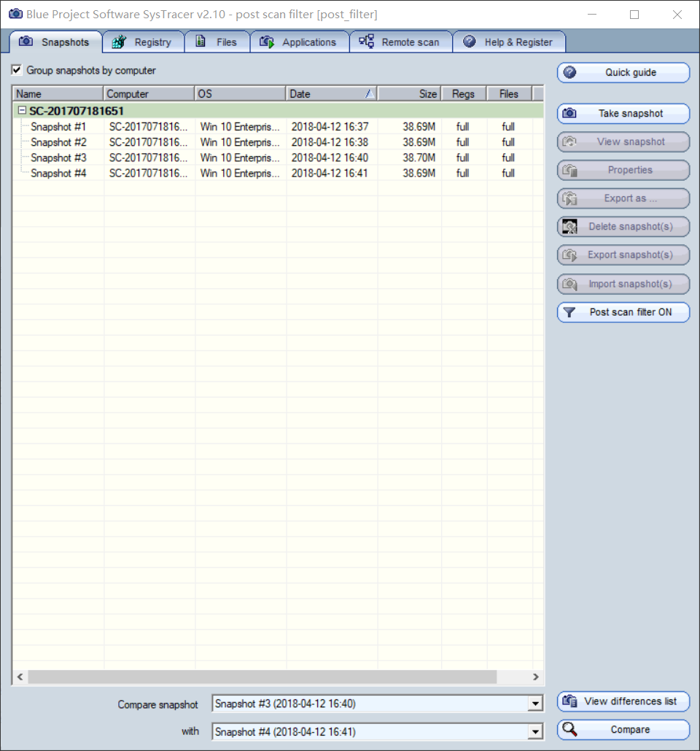700x751 pixels.
Task: Click the Import snapshot(s) button
Action: (x=623, y=284)
